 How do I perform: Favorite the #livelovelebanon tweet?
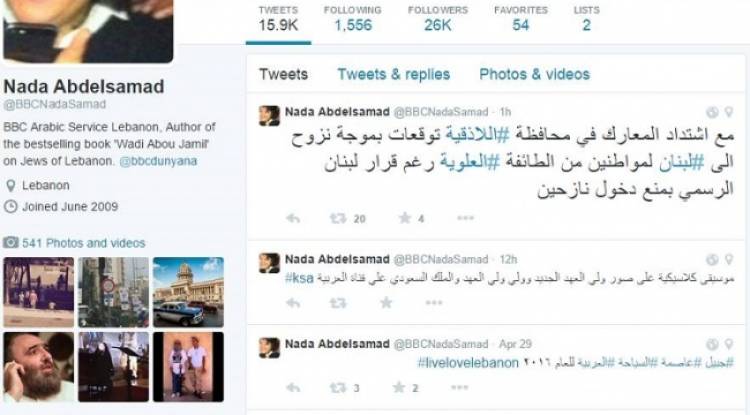(399, 388)
